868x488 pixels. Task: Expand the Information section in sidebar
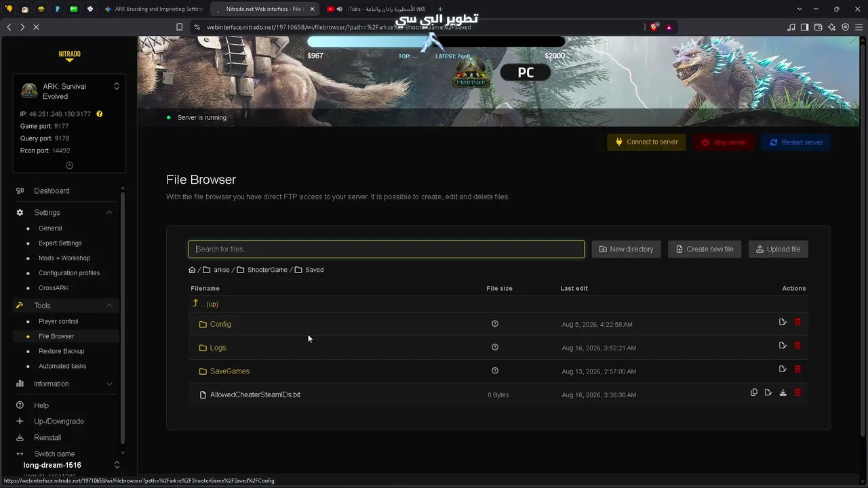coord(109,384)
